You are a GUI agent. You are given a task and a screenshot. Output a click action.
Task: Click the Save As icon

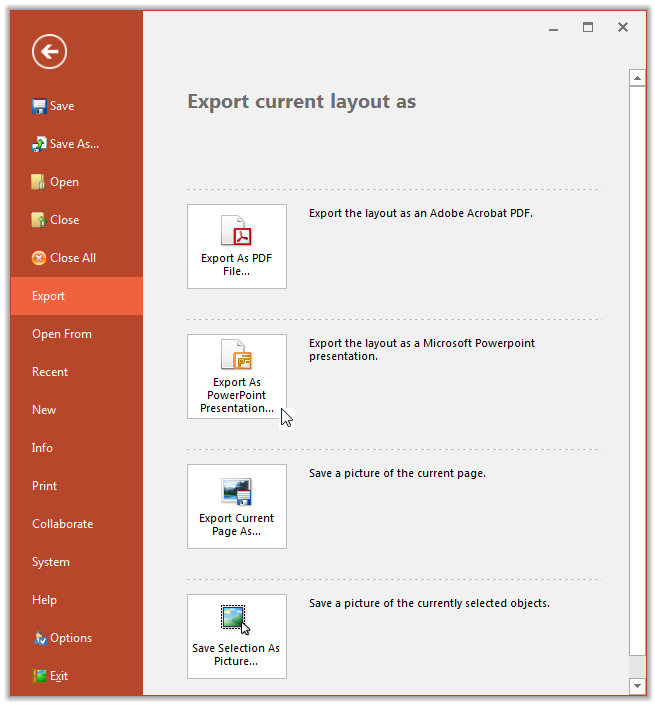39,144
